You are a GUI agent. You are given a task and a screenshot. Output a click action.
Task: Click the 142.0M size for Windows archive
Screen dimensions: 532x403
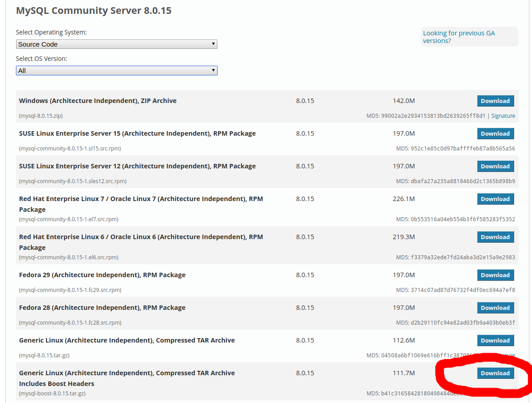point(404,101)
